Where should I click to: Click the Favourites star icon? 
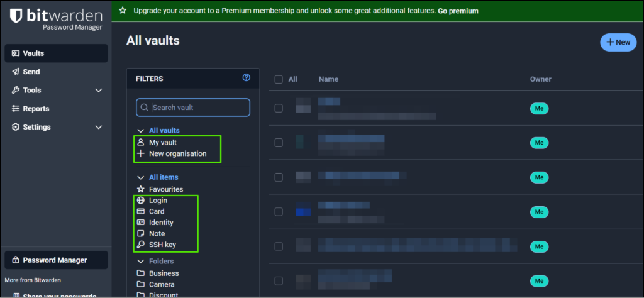click(x=140, y=189)
